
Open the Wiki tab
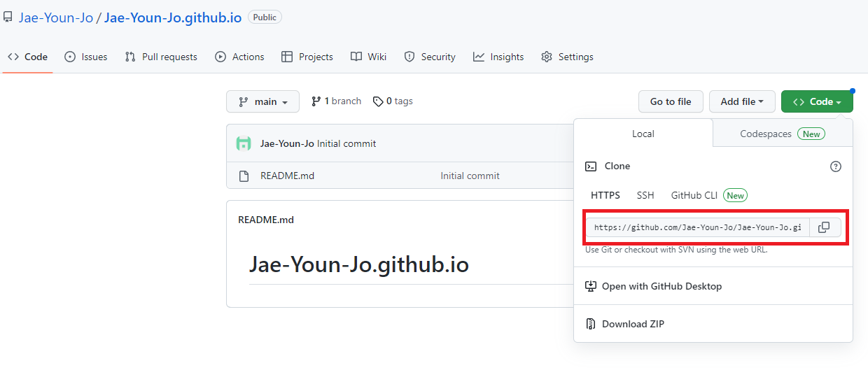tap(369, 57)
